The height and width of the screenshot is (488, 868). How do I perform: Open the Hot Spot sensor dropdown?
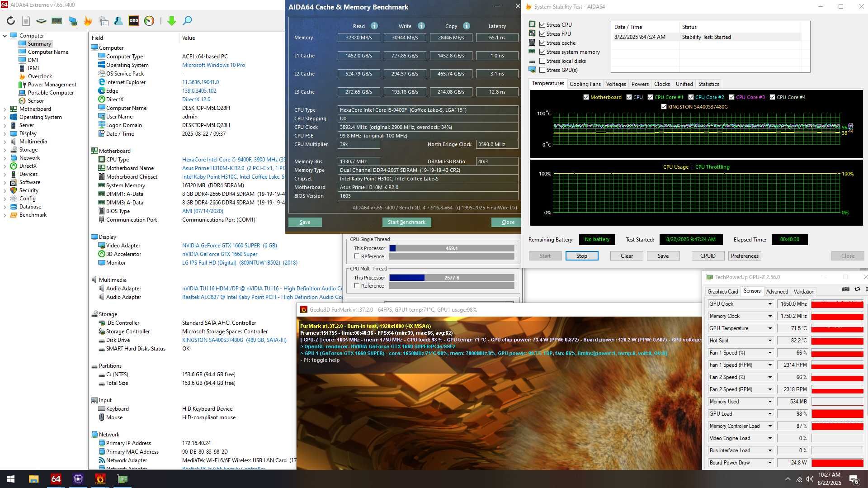tap(770, 341)
